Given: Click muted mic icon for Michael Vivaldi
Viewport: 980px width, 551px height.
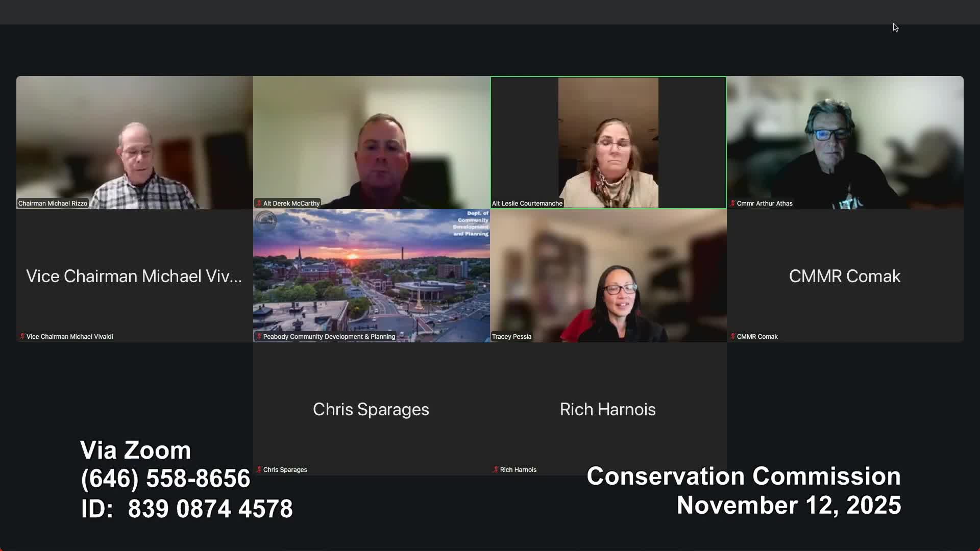Looking at the screenshot, I should 22,336.
